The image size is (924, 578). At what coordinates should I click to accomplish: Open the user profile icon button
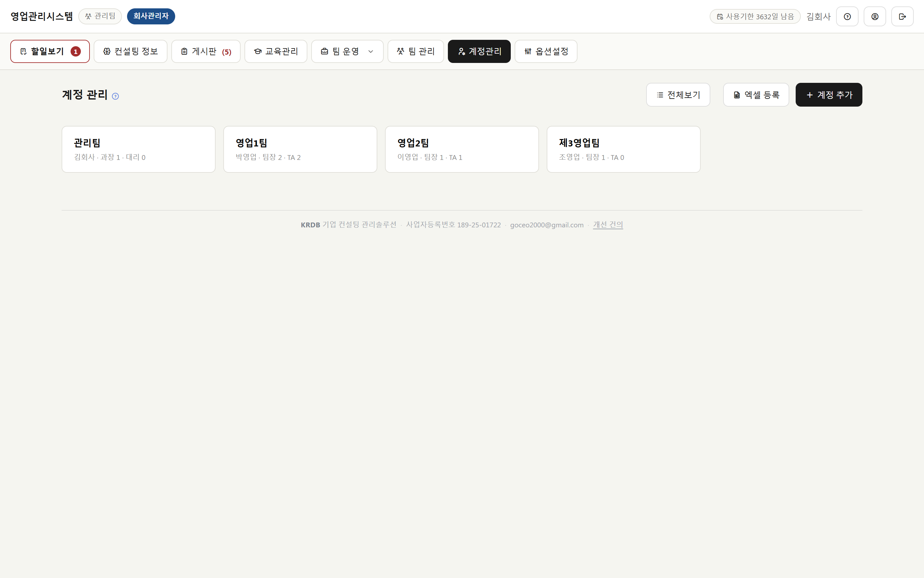pyautogui.click(x=875, y=16)
